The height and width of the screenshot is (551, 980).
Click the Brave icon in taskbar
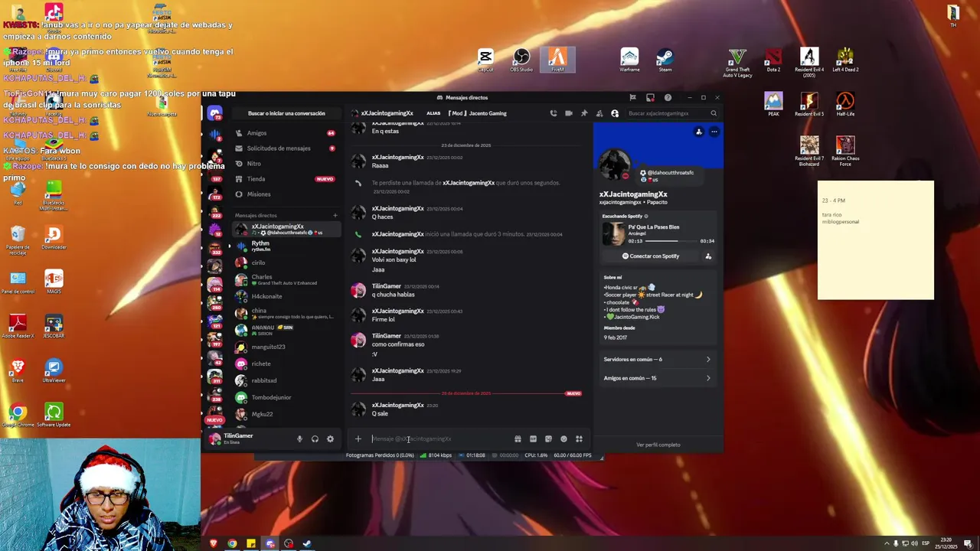pyautogui.click(x=214, y=543)
